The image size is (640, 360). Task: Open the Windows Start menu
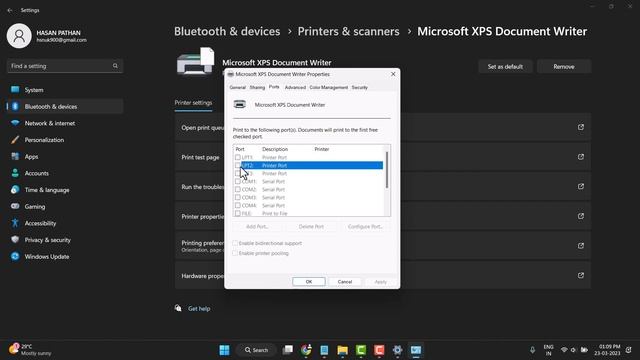224,350
